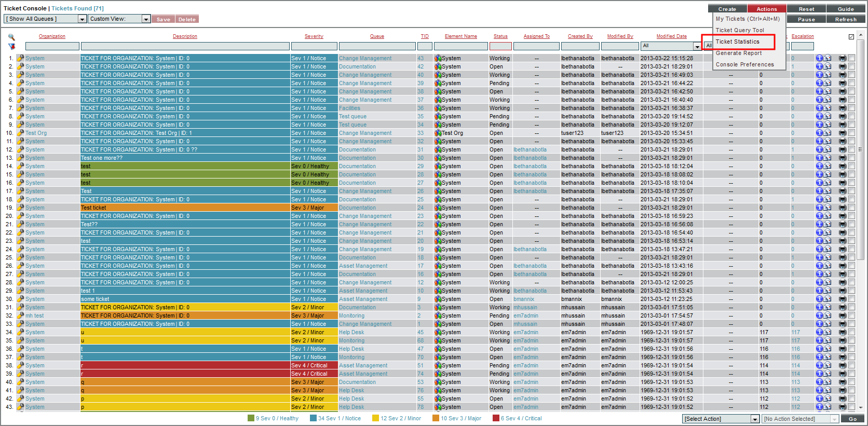This screenshot has width=868, height=426.
Task: Open the Select Action dropdown
Action: (x=755, y=419)
